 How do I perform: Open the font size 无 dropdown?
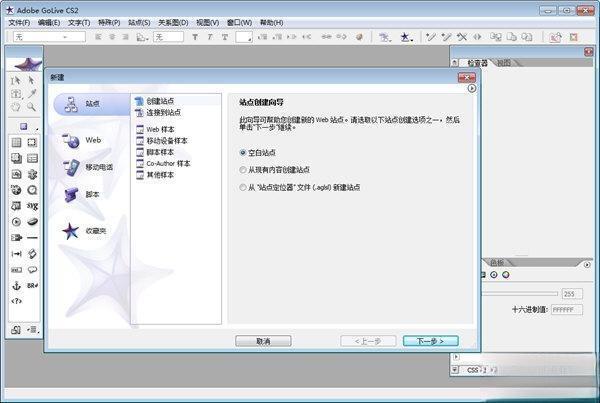(x=168, y=37)
